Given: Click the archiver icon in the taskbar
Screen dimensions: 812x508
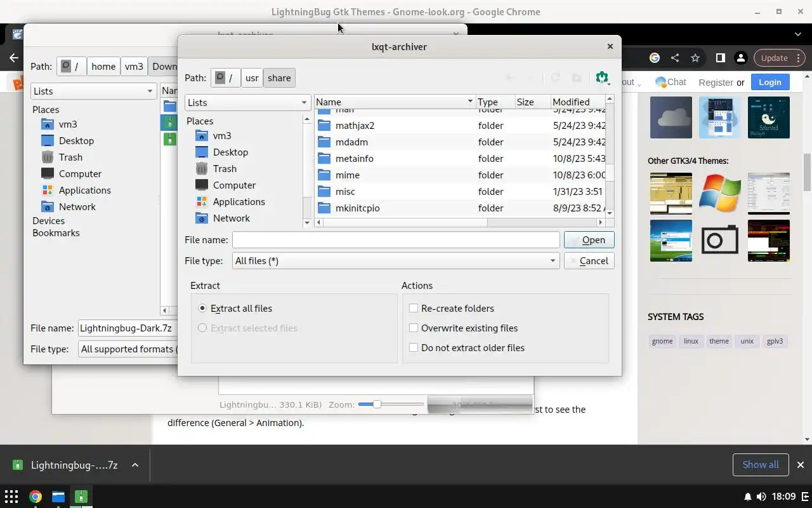Looking at the screenshot, I should click(81, 497).
